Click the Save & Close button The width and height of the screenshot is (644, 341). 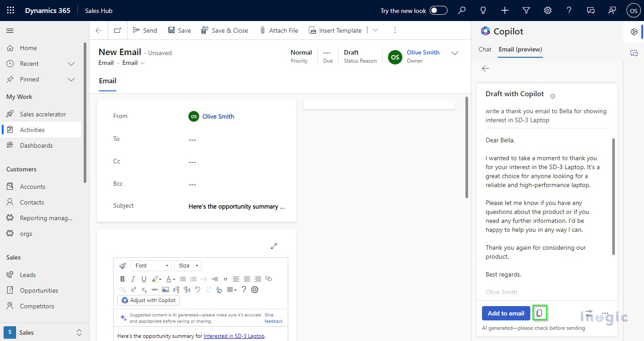click(x=225, y=30)
